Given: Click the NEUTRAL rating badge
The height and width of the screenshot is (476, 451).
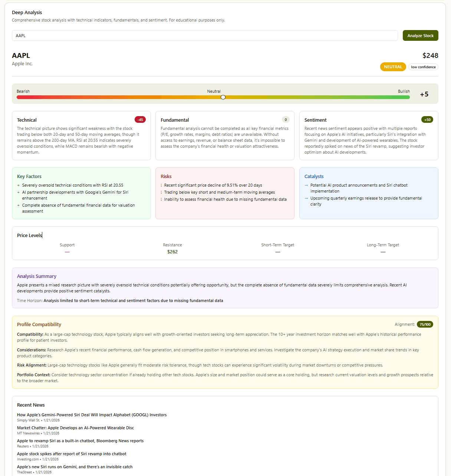Looking at the screenshot, I should [x=393, y=67].
